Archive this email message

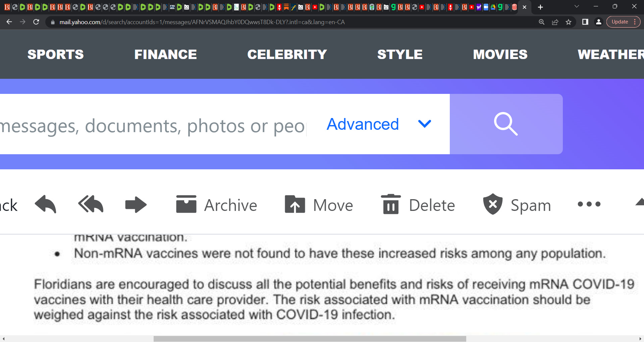(x=216, y=205)
